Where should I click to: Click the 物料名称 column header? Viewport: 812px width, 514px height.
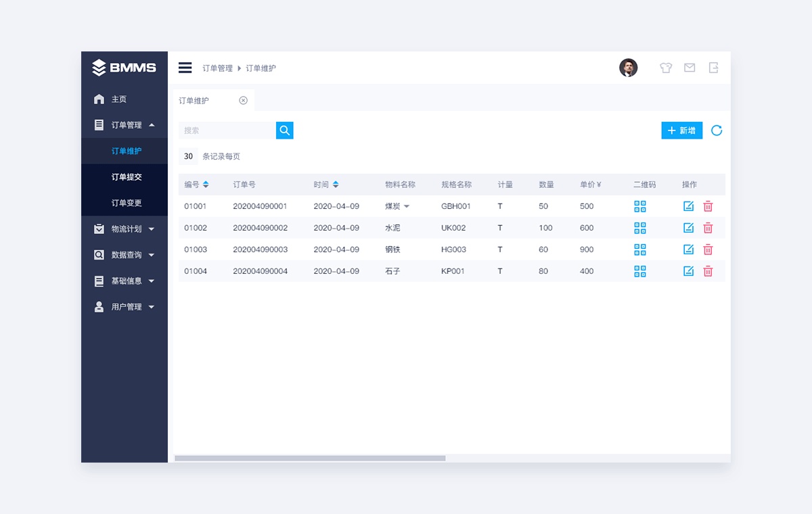click(x=400, y=185)
